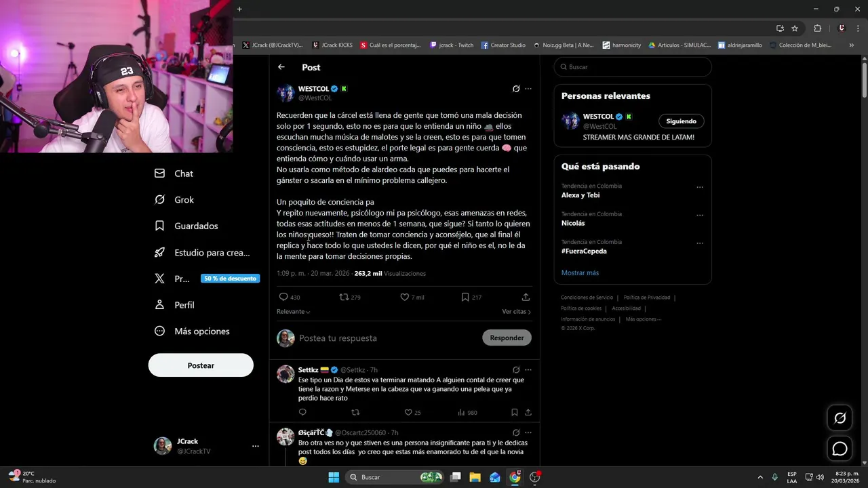Open more options for Nicolás trend
868x488 pixels.
click(x=700, y=215)
